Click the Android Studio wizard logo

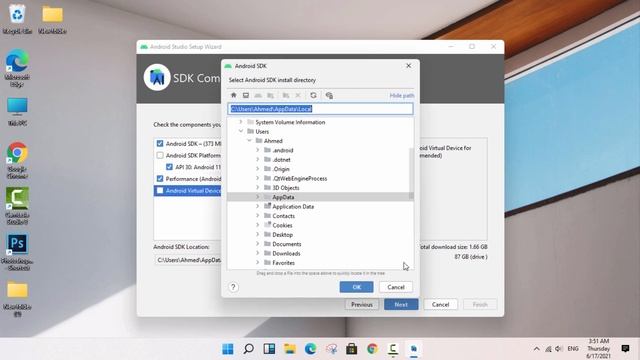[x=157, y=77]
